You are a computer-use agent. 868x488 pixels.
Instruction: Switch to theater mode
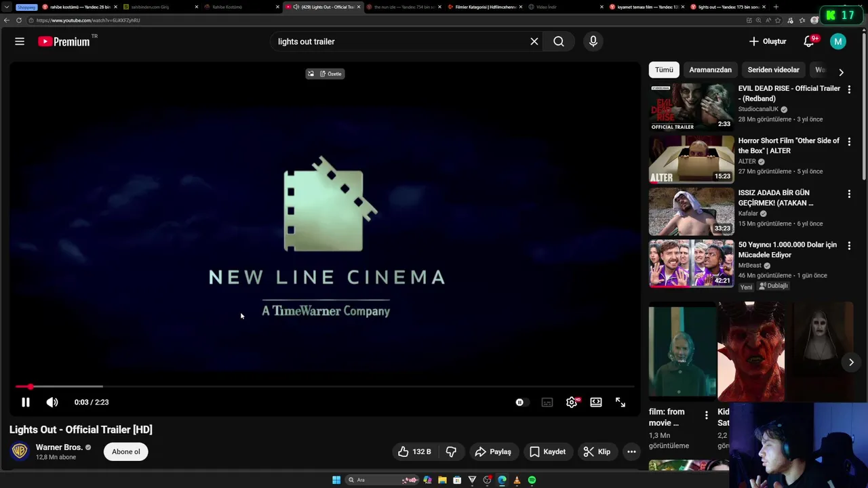click(x=596, y=402)
